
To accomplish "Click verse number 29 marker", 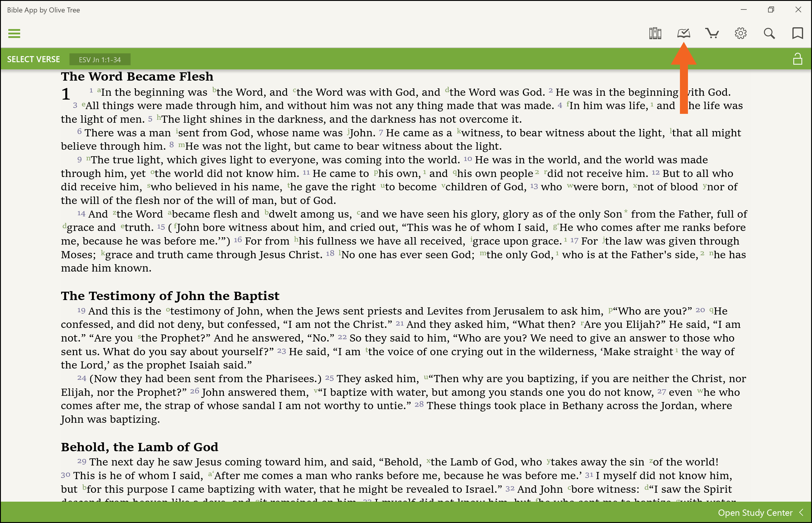I will tap(82, 461).
